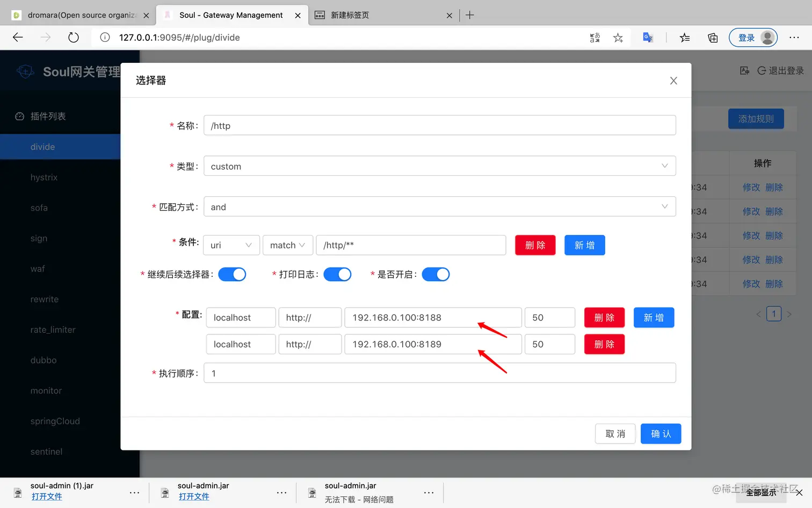
Task: Click the /http name input field
Action: click(439, 125)
